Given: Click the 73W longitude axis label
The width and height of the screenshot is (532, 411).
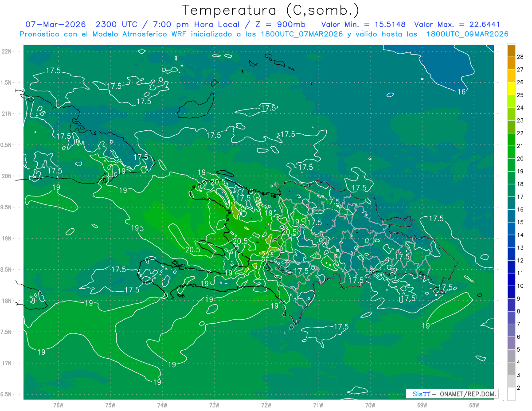Looking at the screenshot, I should pos(214,405).
